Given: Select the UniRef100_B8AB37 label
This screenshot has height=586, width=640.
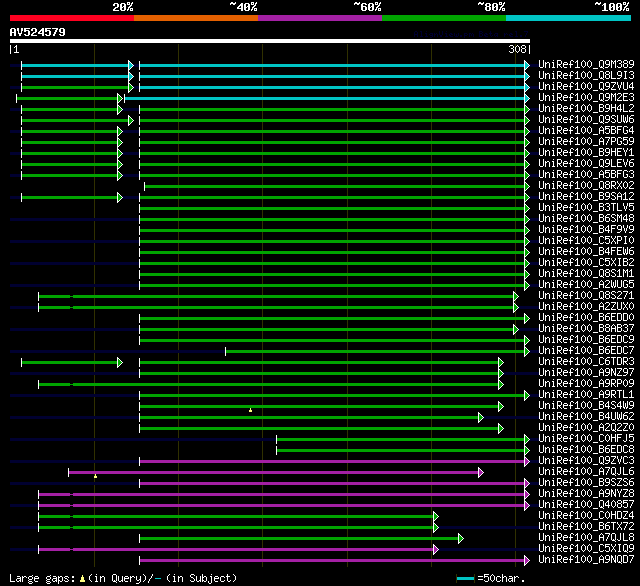Looking at the screenshot, I should click(586, 329).
